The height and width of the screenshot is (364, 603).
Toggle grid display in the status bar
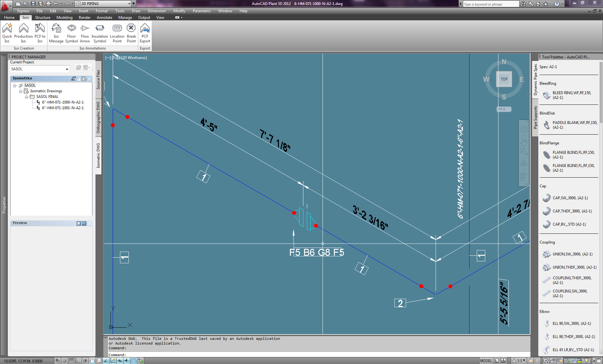pyautogui.click(x=71, y=360)
